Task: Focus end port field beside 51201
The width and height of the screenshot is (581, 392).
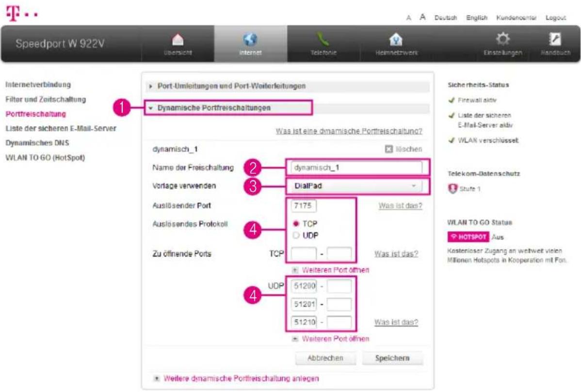Action: click(x=339, y=304)
